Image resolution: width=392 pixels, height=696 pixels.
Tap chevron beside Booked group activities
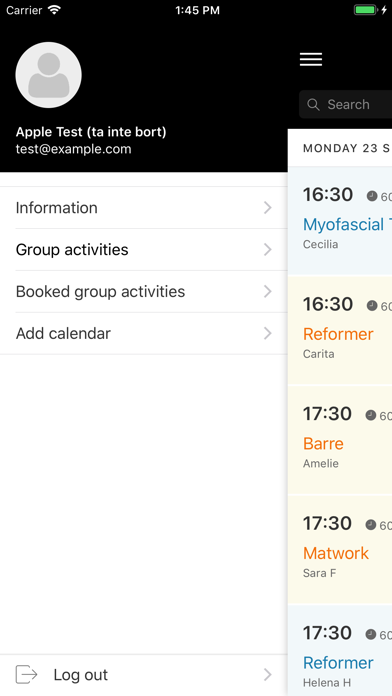(x=267, y=292)
